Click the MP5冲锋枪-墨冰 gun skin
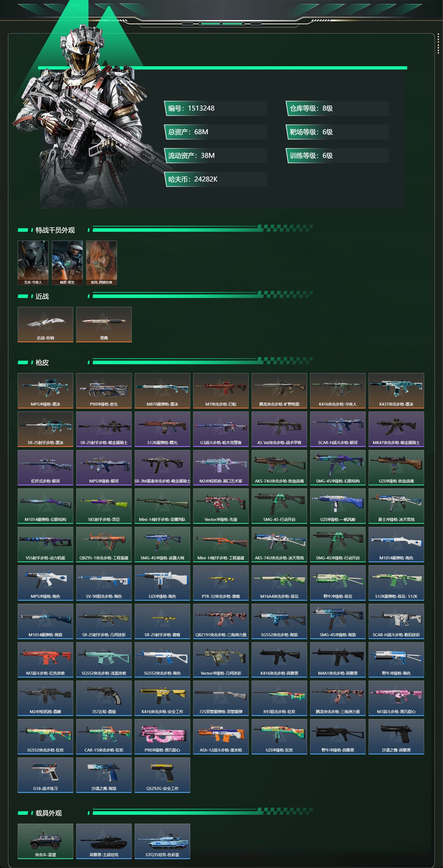 coord(45,391)
